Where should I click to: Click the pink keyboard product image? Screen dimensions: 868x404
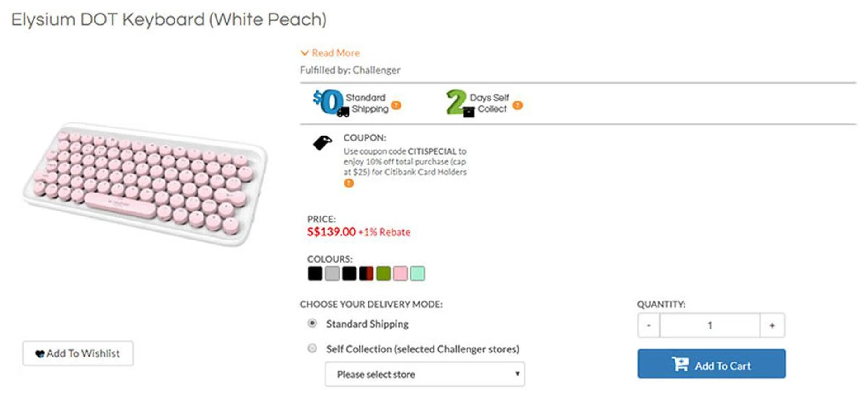(145, 183)
